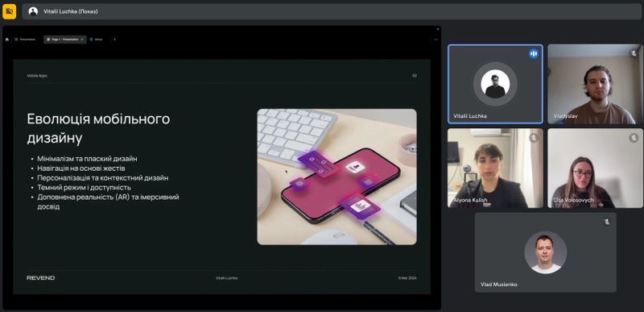Click the muted mic icon on Lisa Volosovych's tile
This screenshot has width=644, height=312.
click(634, 138)
